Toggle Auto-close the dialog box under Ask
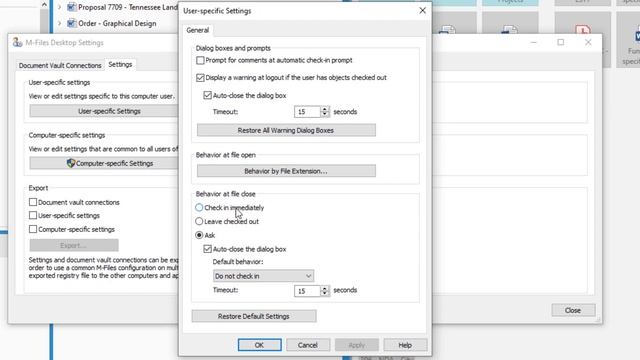Screen dimensions: 640x360 click(x=207, y=249)
